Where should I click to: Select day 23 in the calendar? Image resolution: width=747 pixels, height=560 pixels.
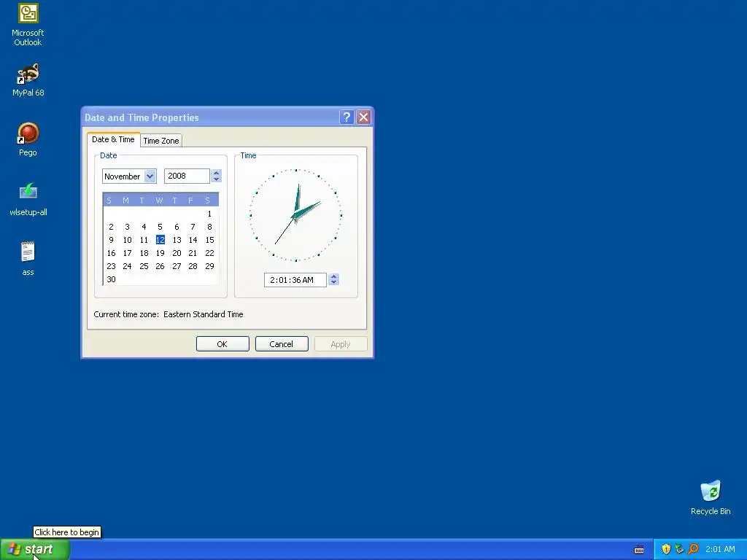[111, 266]
